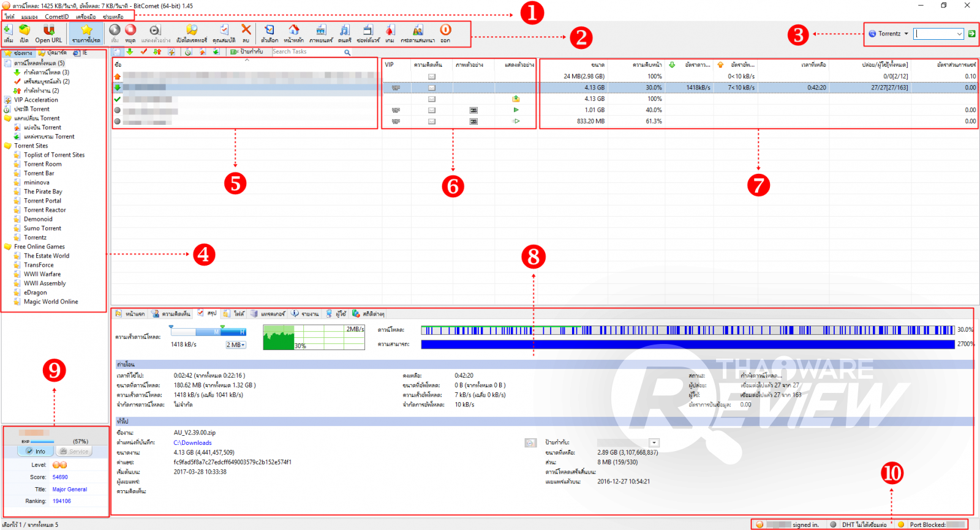Open the ตัวเลือก options toolbar icon
The height and width of the screenshot is (530, 980).
point(269,33)
